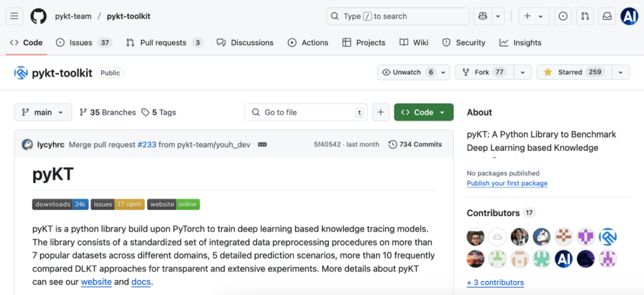Expand the commit message ellipsis
Image resolution: width=644 pixels, height=295 pixels.
(262, 145)
